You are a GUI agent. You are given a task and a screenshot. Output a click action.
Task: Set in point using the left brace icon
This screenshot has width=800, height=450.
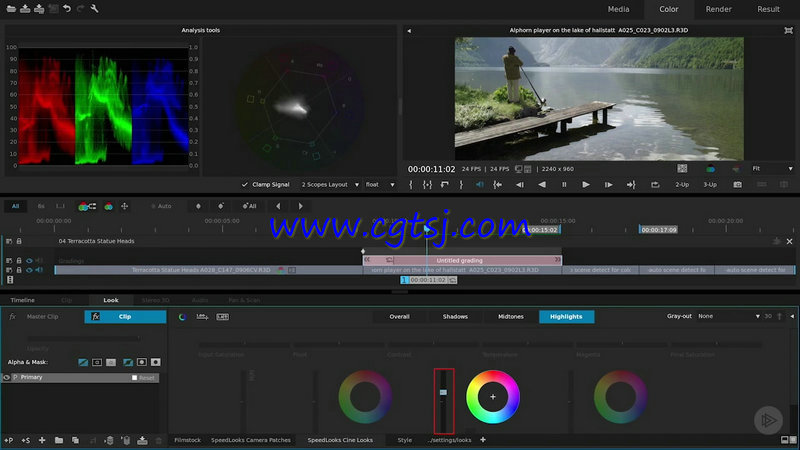(411, 185)
